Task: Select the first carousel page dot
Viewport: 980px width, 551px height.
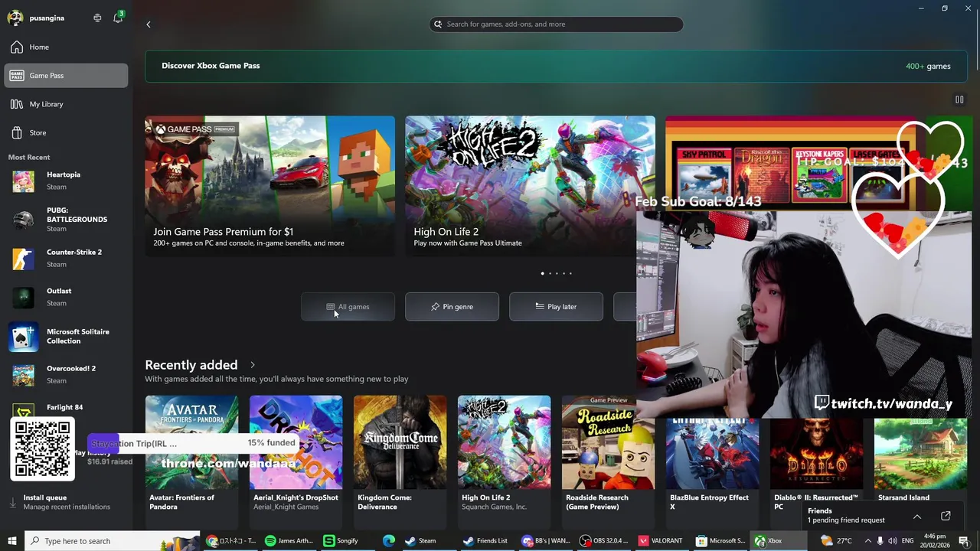Action: point(543,273)
